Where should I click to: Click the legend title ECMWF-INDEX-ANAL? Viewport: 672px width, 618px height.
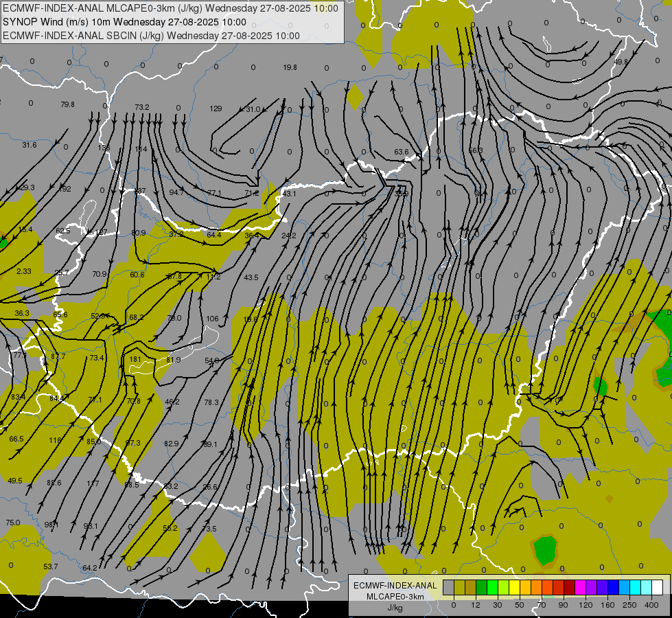[x=395, y=586]
